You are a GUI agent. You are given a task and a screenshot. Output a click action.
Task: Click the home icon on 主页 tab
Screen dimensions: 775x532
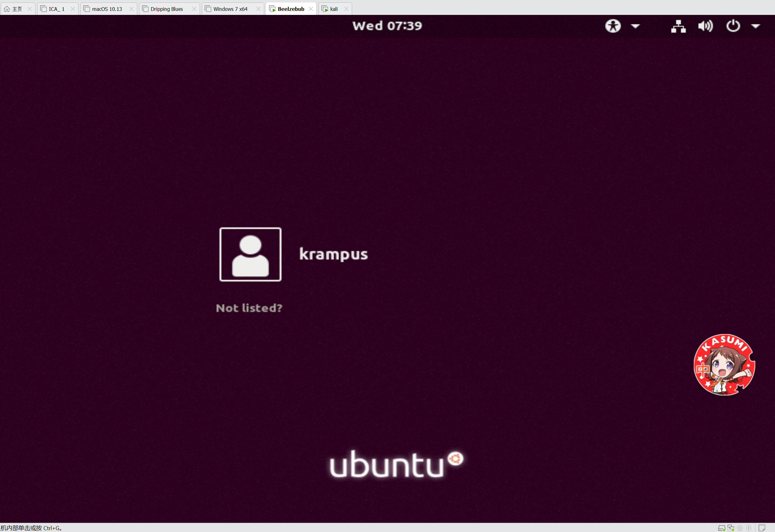(x=7, y=9)
